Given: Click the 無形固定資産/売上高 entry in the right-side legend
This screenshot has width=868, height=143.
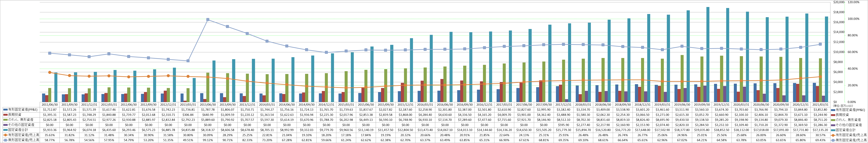Looking at the screenshot, I should [x=849, y=140].
